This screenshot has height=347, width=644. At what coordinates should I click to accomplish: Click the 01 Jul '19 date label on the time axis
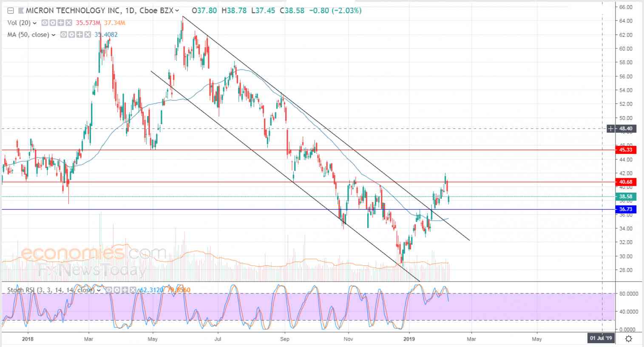pyautogui.click(x=601, y=338)
